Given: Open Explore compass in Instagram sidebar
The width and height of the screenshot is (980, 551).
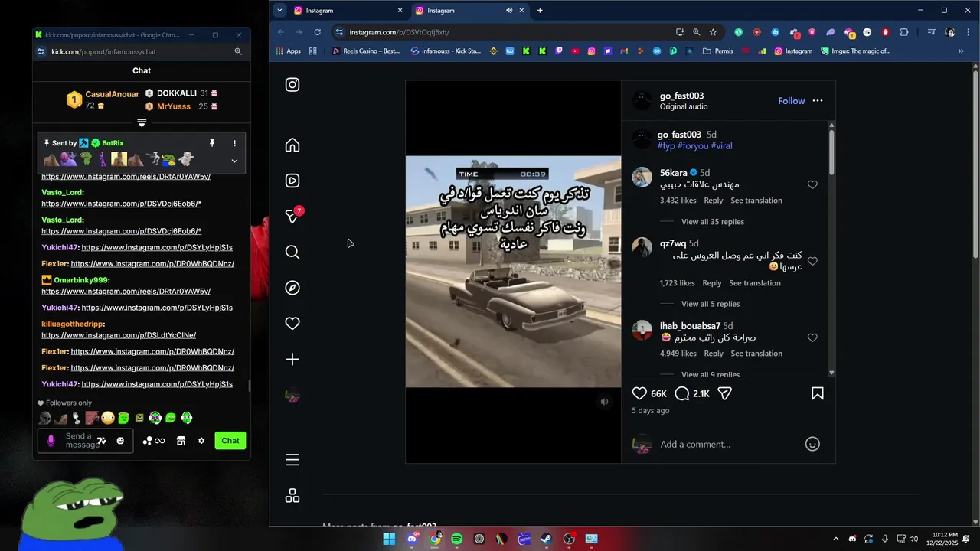Looking at the screenshot, I should (292, 288).
